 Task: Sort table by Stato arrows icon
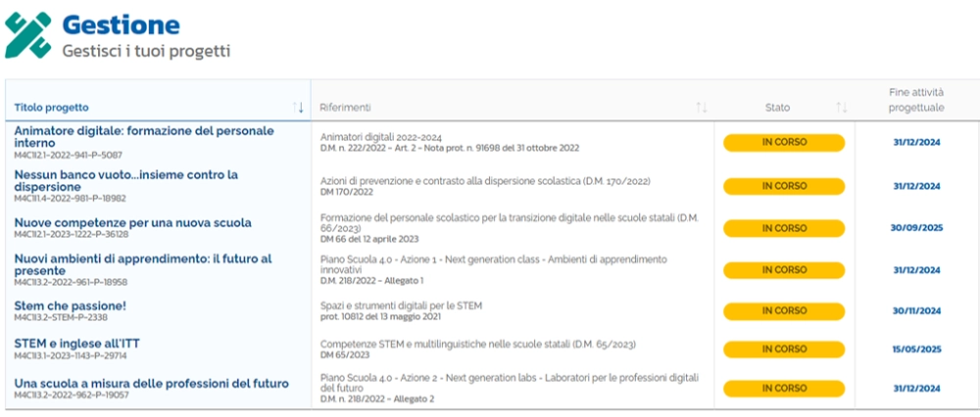point(841,107)
